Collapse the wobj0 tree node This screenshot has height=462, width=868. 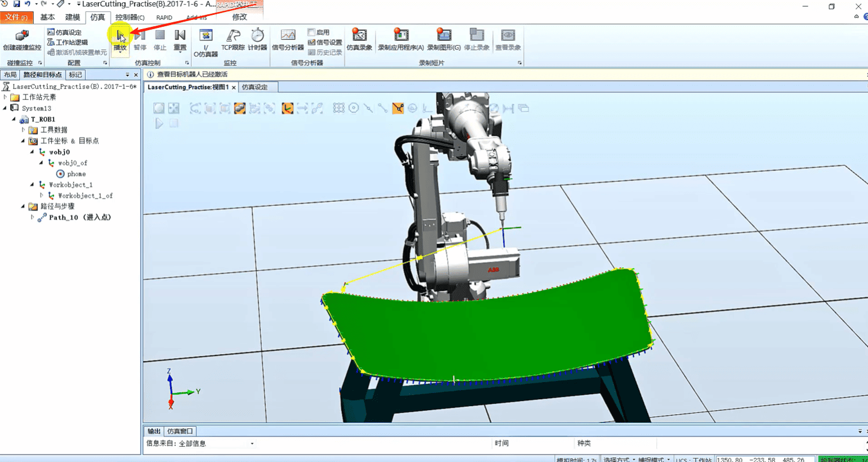click(33, 152)
